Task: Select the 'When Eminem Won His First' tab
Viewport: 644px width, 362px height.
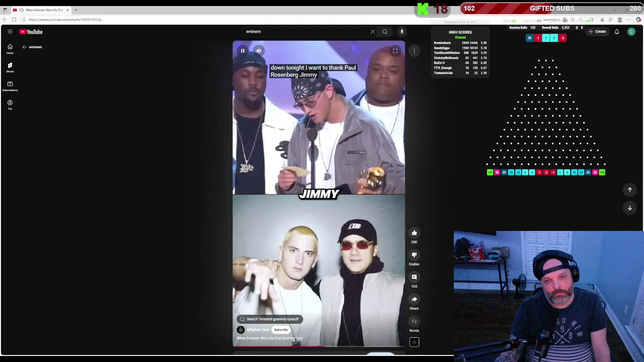Action: tap(41, 10)
